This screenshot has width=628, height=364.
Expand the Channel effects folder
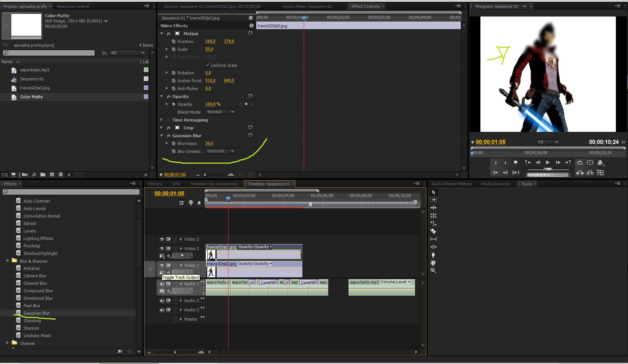pos(7,343)
